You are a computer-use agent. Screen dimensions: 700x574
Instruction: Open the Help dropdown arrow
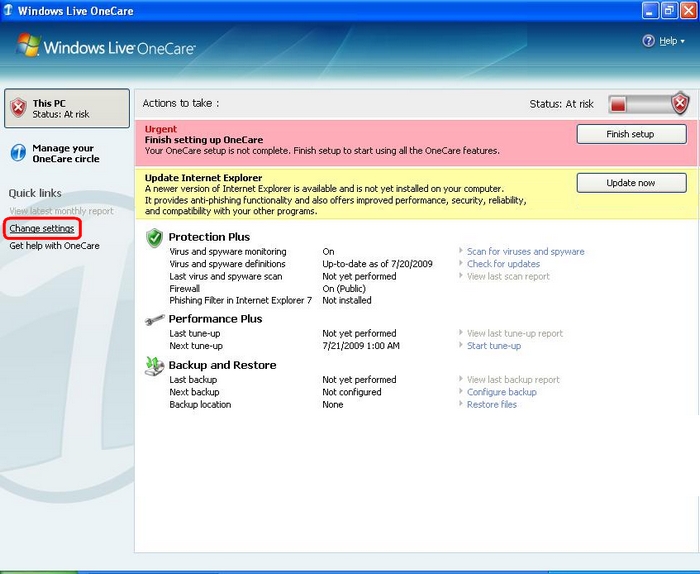coord(683,42)
